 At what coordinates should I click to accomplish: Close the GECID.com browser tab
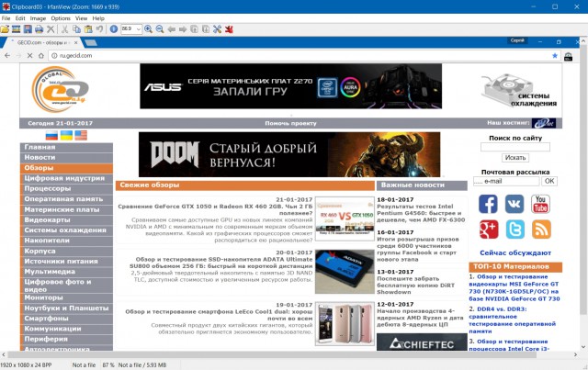[75, 43]
